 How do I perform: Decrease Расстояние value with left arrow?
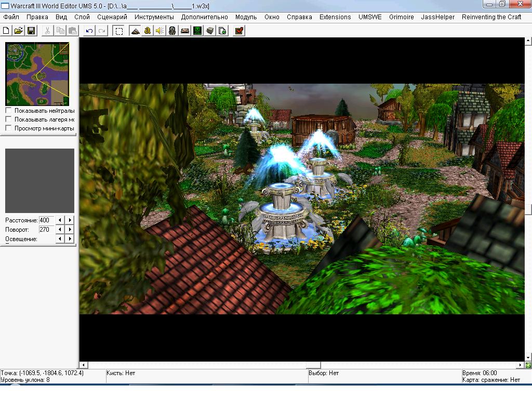pos(60,220)
